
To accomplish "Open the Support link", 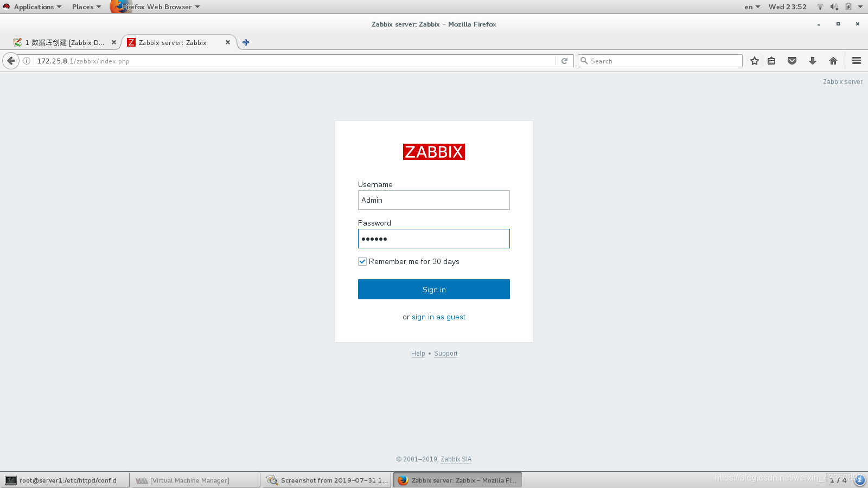I will (x=446, y=354).
